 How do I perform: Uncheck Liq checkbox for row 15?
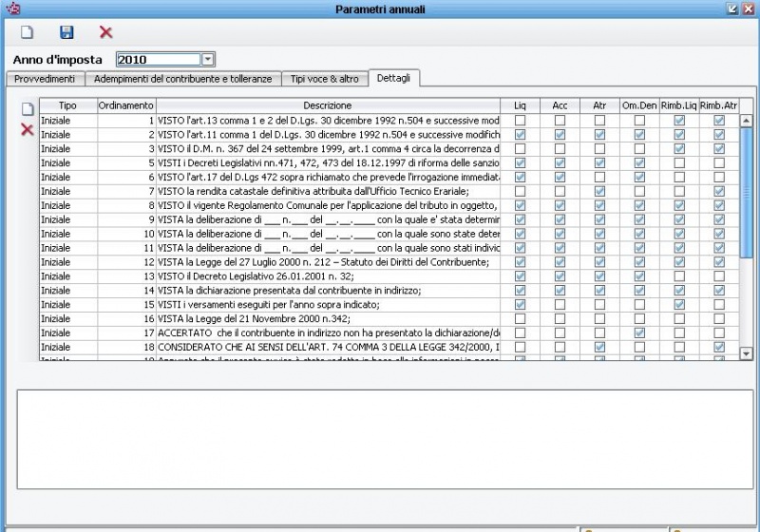[x=520, y=304]
